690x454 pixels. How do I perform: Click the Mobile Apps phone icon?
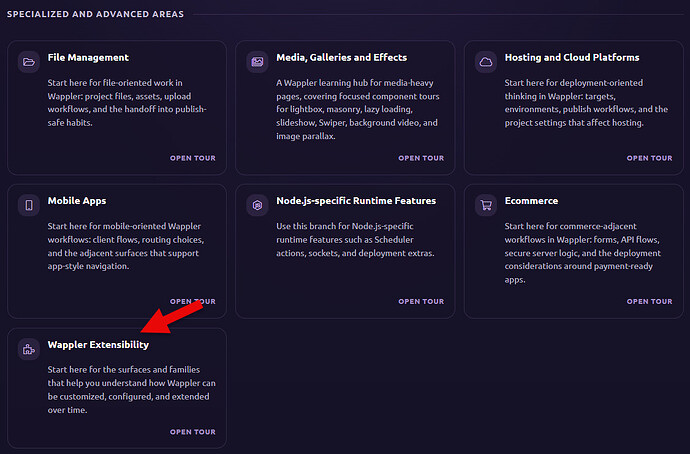point(29,205)
